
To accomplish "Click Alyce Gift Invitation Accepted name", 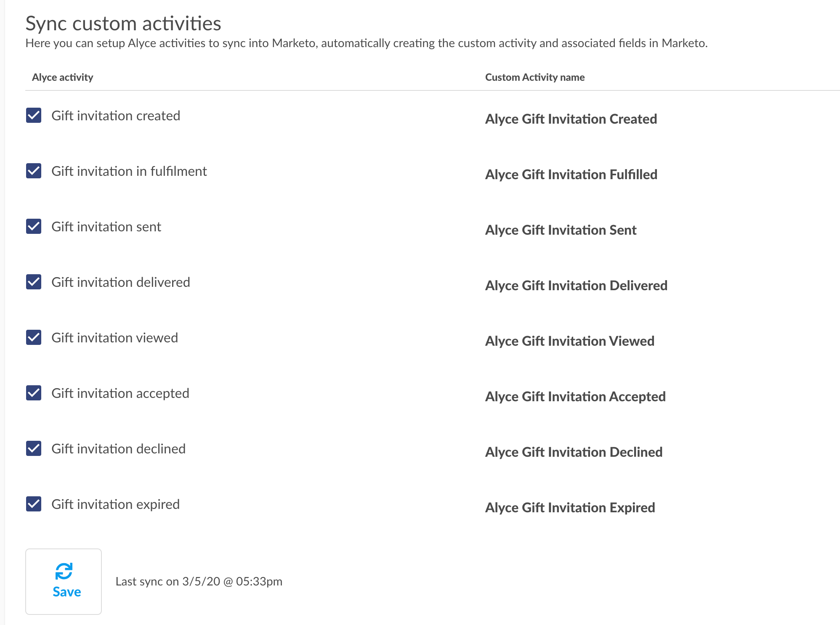I will click(x=575, y=397).
